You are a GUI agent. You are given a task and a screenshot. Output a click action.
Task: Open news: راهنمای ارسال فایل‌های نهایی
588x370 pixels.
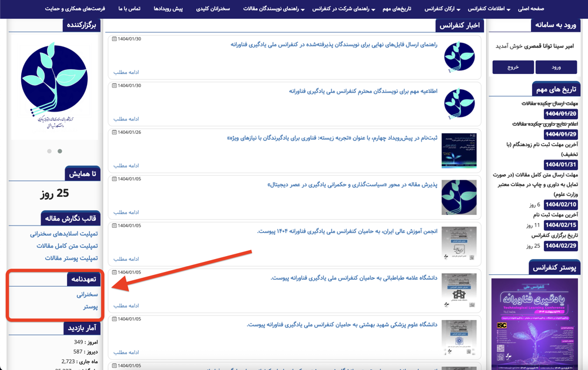pyautogui.click(x=334, y=45)
